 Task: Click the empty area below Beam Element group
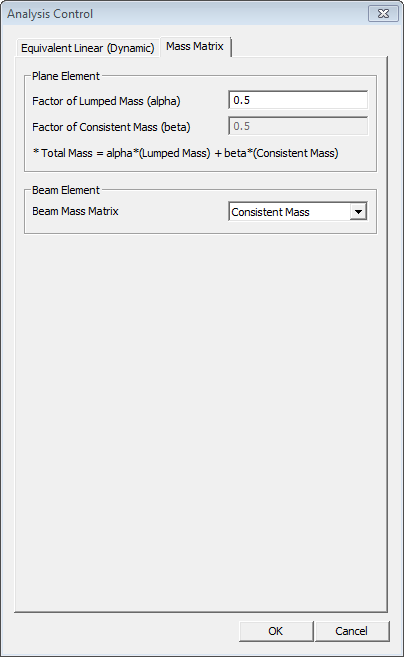point(201,419)
